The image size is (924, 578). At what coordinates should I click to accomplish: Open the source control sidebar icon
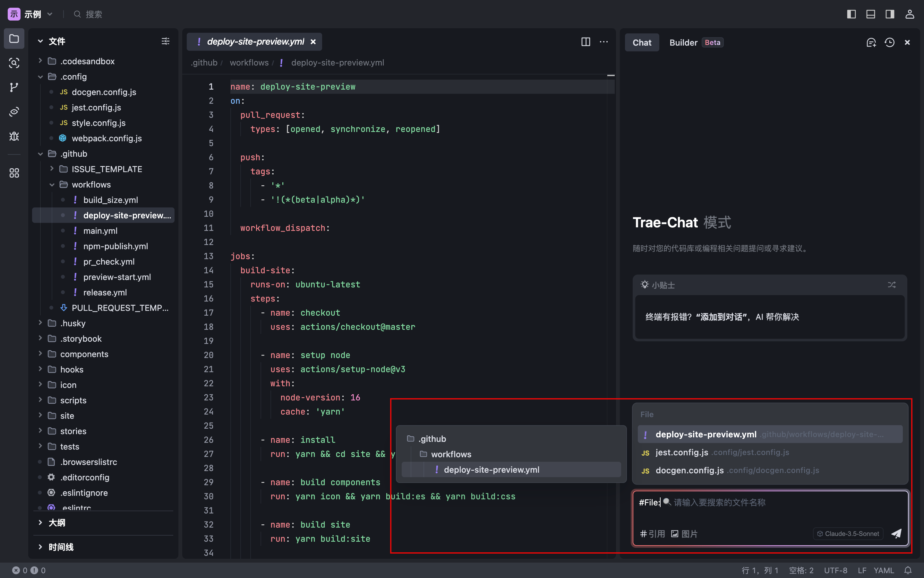tap(14, 87)
